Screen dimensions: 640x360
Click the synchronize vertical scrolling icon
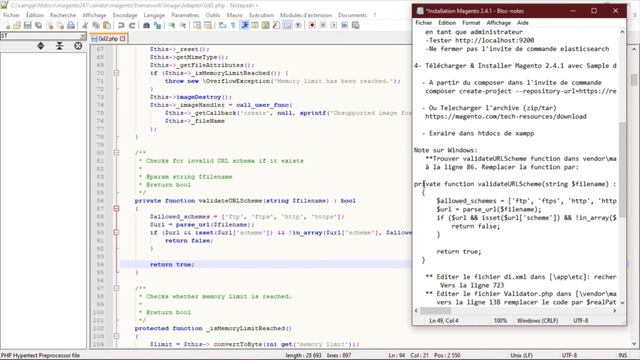pyautogui.click(x=198, y=25)
